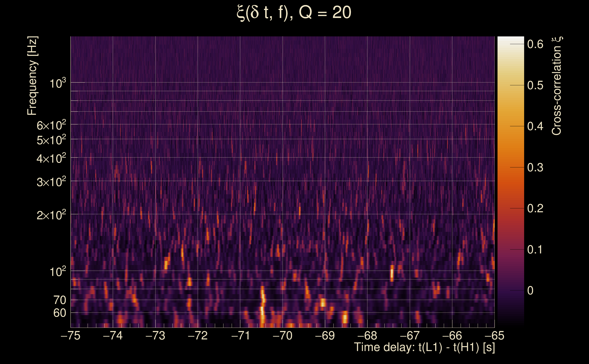Image resolution: width=589 pixels, height=364 pixels.
Task: Click the time delay t(L1) - t(H1) x-axis label
Action: tap(424, 347)
